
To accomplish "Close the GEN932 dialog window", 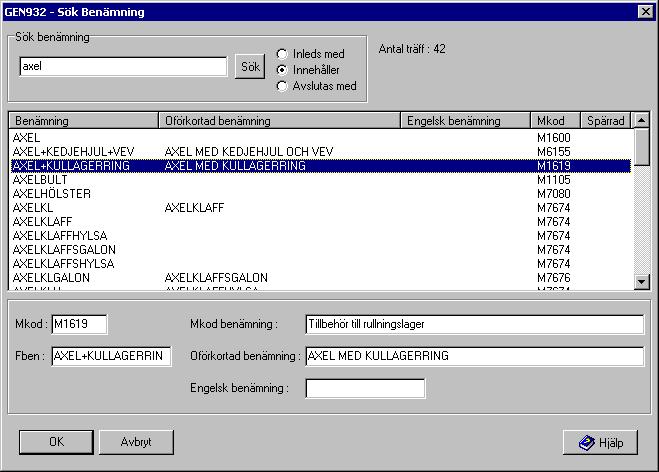I will click(646, 11).
